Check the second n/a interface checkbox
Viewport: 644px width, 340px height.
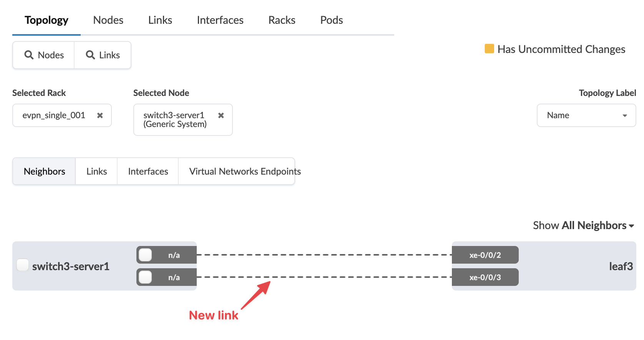pos(145,277)
